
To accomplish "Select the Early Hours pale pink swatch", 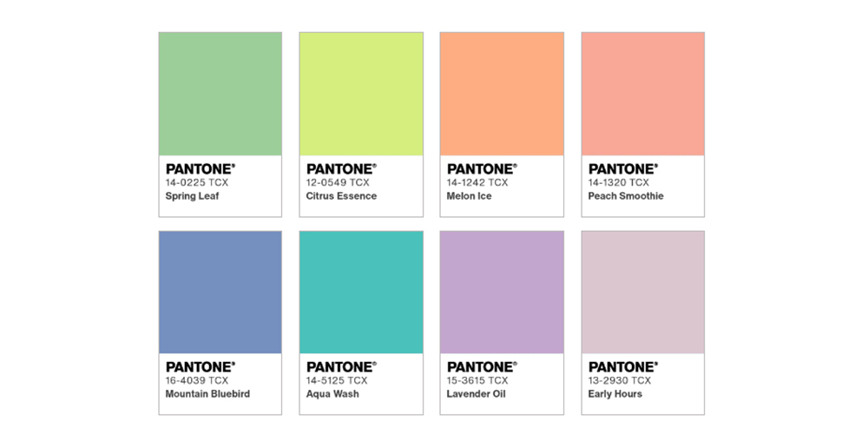I will tap(643, 293).
